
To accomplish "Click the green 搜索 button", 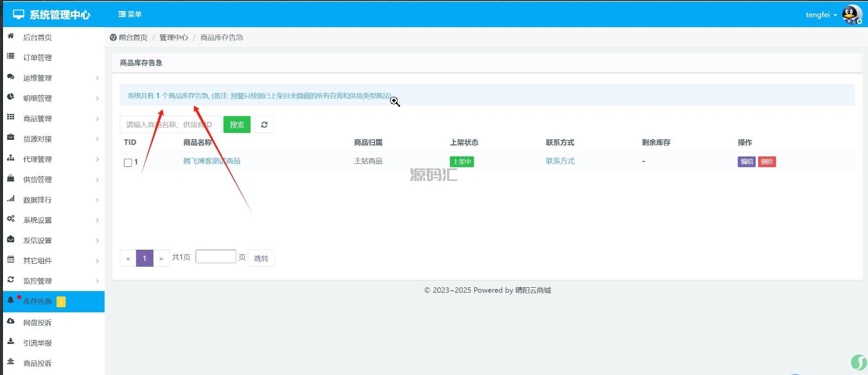I will point(237,125).
